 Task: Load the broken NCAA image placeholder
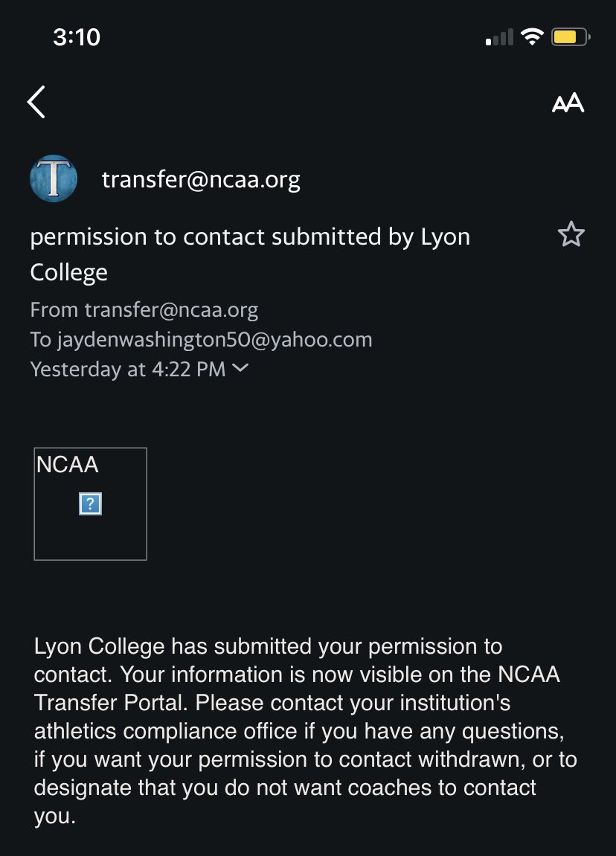point(91,504)
